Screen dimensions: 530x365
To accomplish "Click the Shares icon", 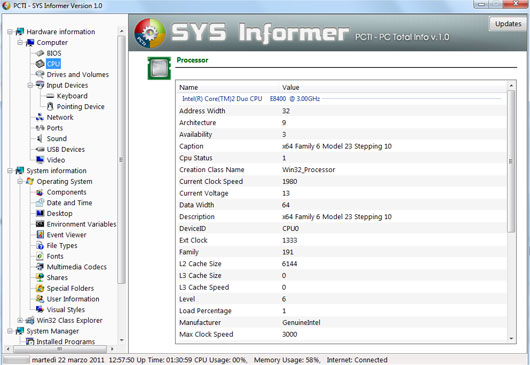I will click(x=40, y=277).
